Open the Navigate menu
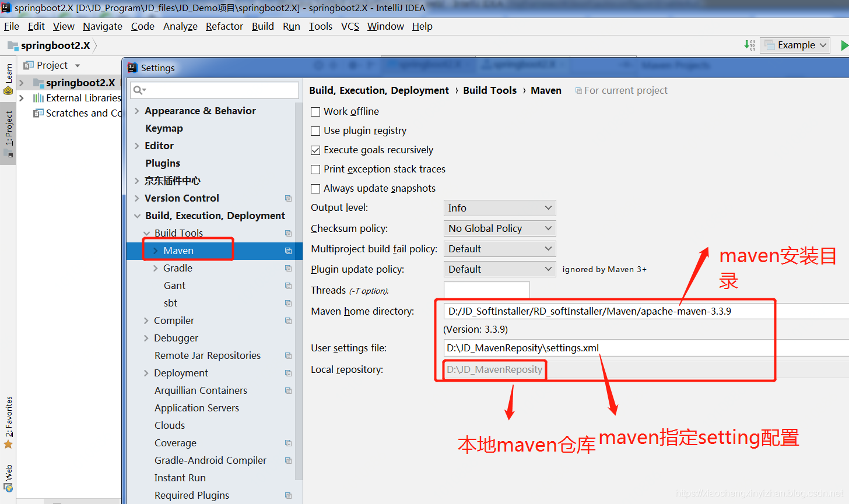Screen dimensions: 849x504 point(103,26)
